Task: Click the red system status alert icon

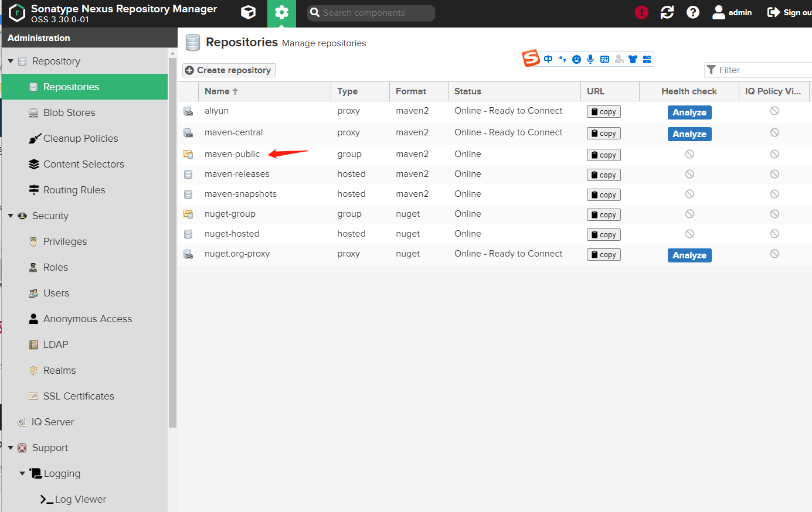Action: [641, 12]
